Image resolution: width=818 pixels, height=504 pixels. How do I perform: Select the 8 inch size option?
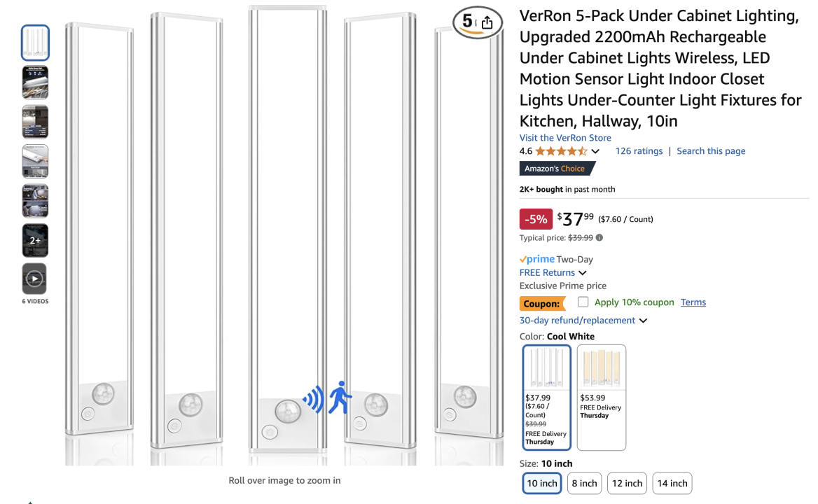click(x=584, y=483)
